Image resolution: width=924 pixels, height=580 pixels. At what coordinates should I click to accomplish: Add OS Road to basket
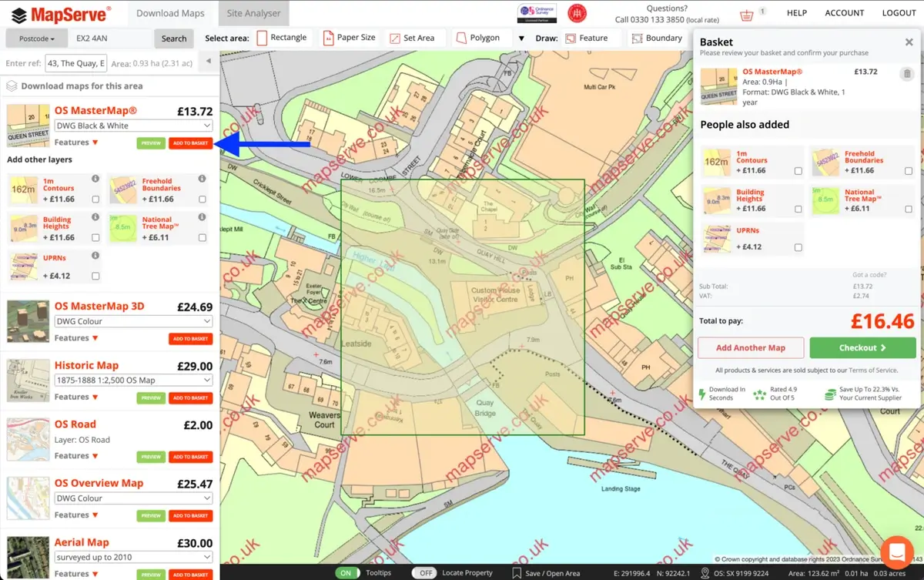pos(190,457)
